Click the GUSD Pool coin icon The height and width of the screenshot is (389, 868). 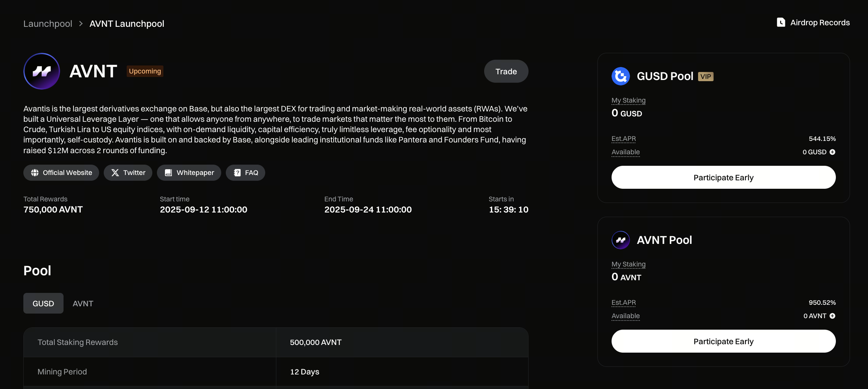point(621,76)
